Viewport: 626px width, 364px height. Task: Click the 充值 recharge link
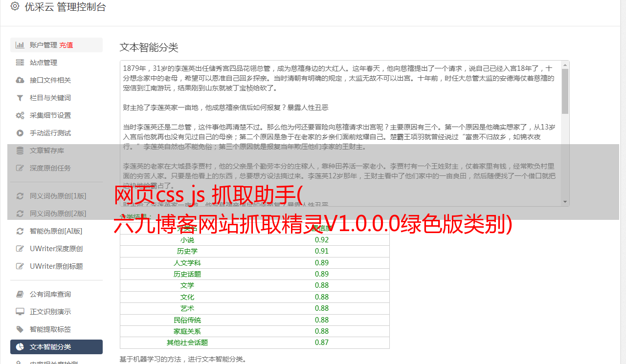[x=66, y=45]
